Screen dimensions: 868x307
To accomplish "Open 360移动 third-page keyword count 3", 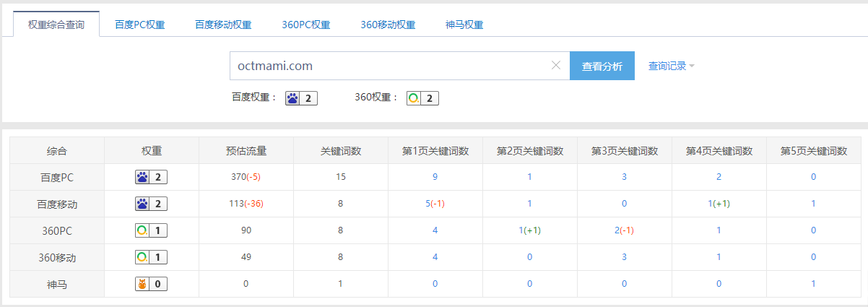I will tap(624, 257).
